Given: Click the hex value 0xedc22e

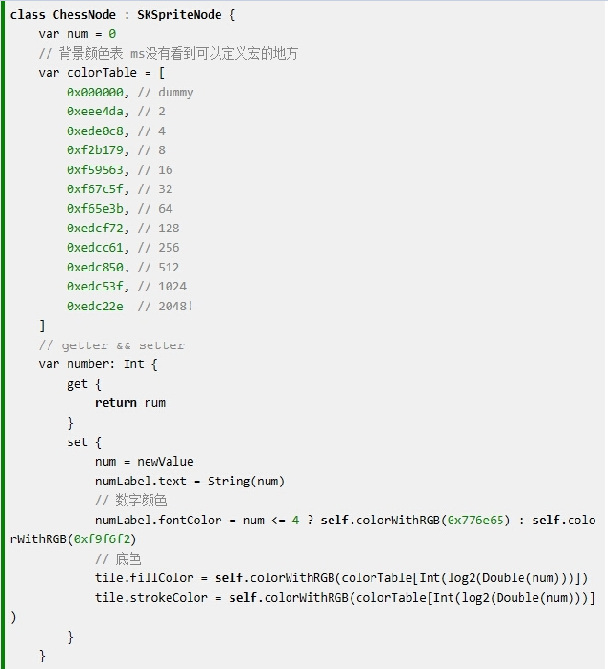Looking at the screenshot, I should click(x=95, y=306).
